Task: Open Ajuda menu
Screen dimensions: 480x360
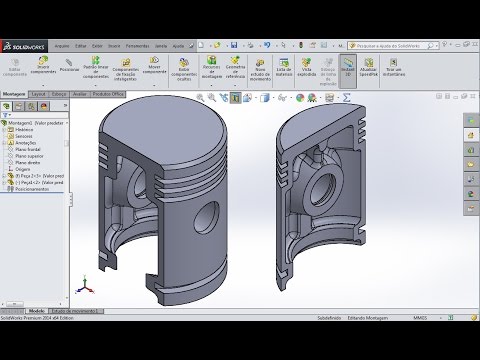Action: pyautogui.click(x=178, y=46)
